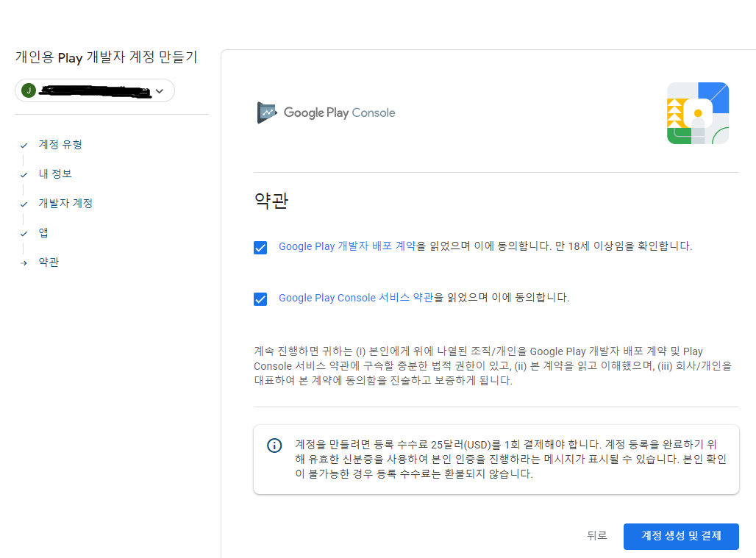Expand the account selector dropdown arrow

pos(160,91)
